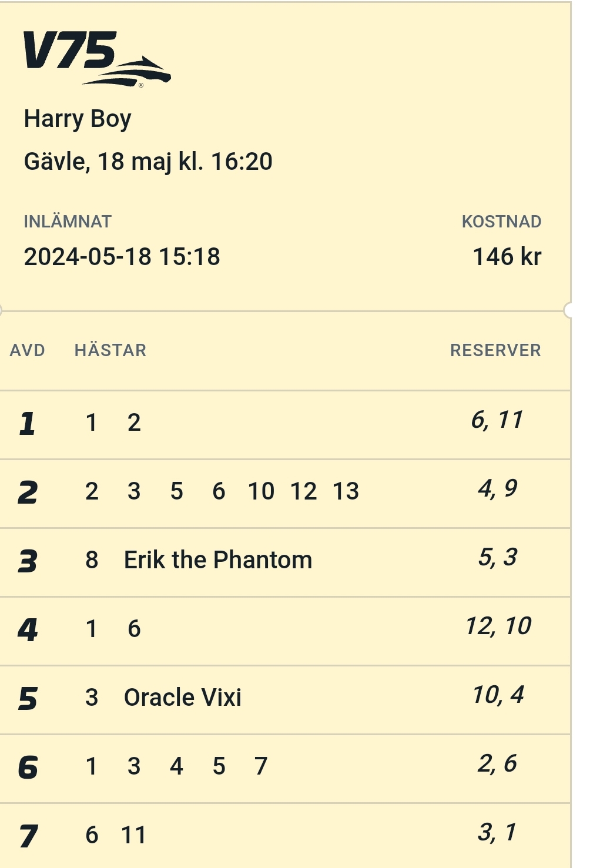This screenshot has width=600, height=868.
Task: Click race number 1 in AVD column
Action: coord(27,424)
